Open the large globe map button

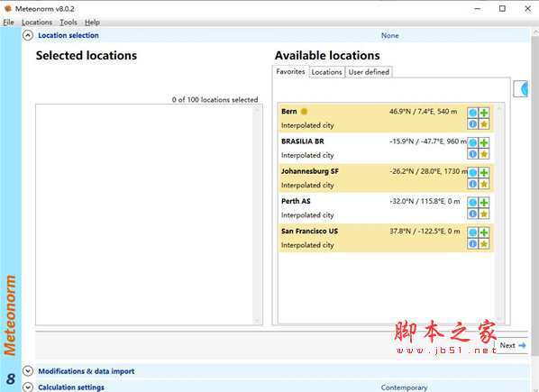coord(521,89)
